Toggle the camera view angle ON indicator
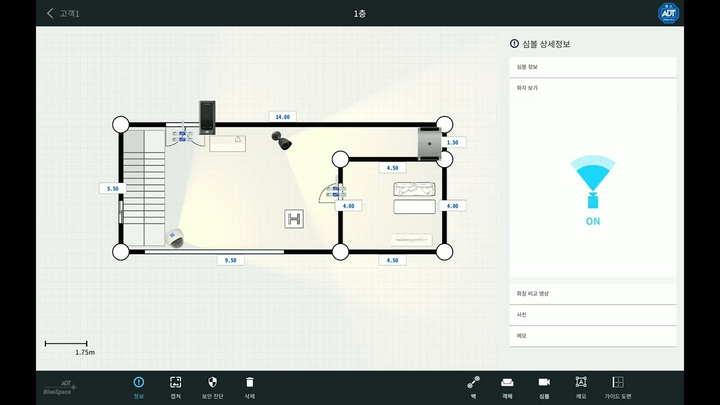The image size is (720, 405). (x=593, y=184)
